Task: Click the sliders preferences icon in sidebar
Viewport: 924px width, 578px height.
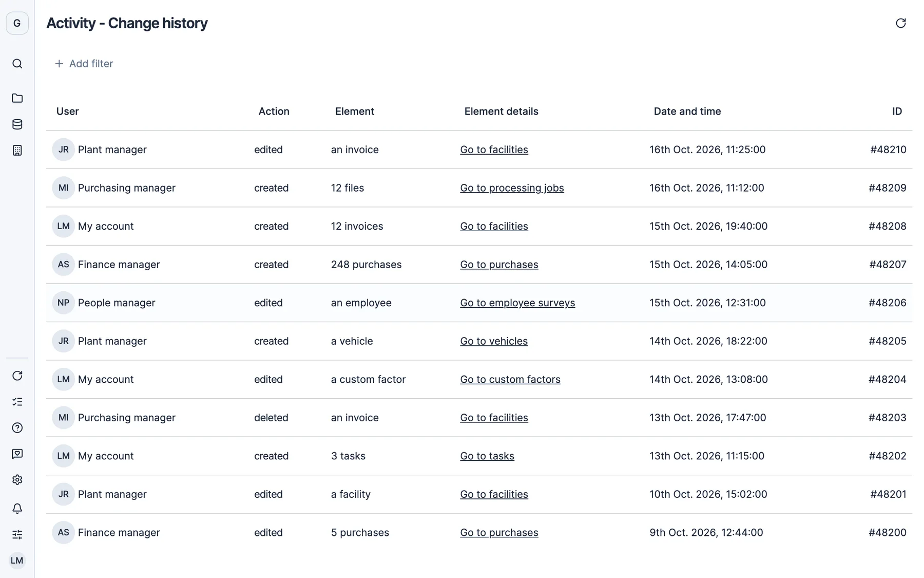Action: 17,535
